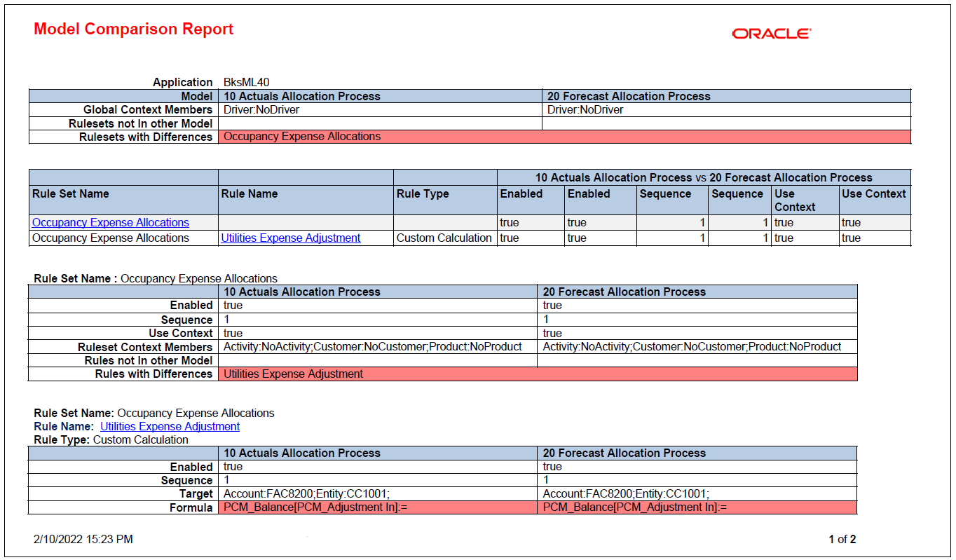Click the Ruleset Context Members Actuals value
The image size is (956, 560).
(x=378, y=347)
